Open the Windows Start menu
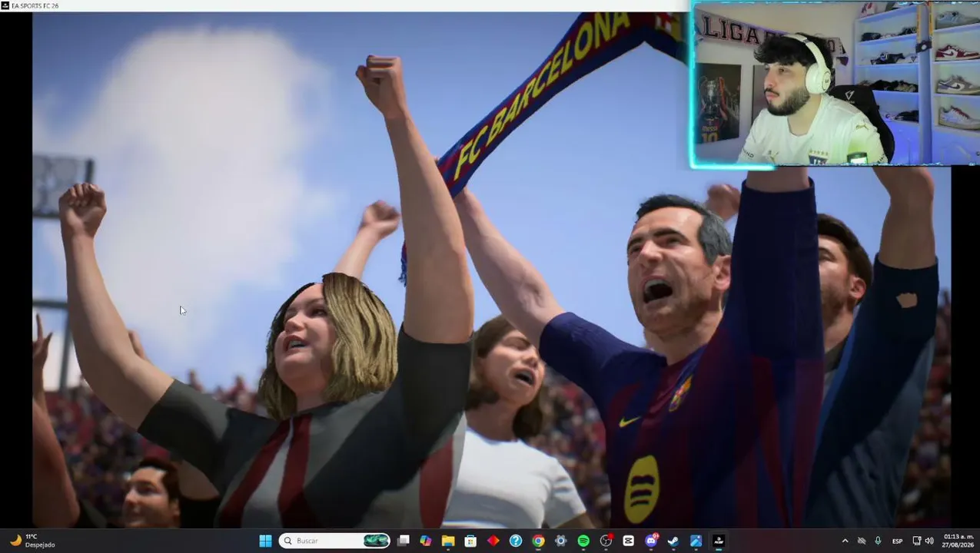This screenshot has width=980, height=553. point(265,541)
